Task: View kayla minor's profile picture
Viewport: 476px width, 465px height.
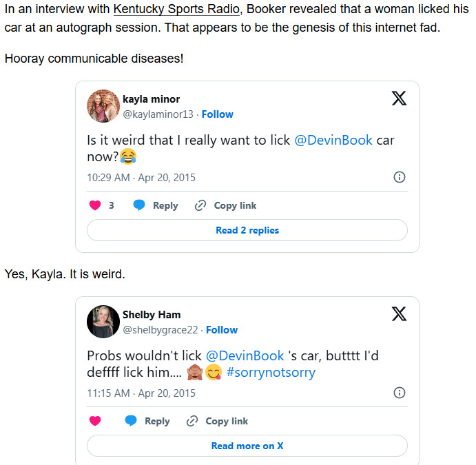Action: pos(103,106)
